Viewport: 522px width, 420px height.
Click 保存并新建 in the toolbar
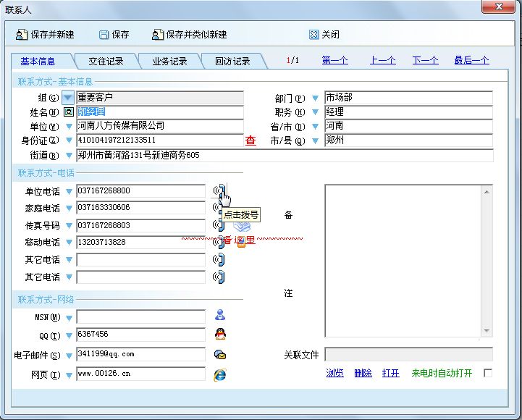click(45, 35)
